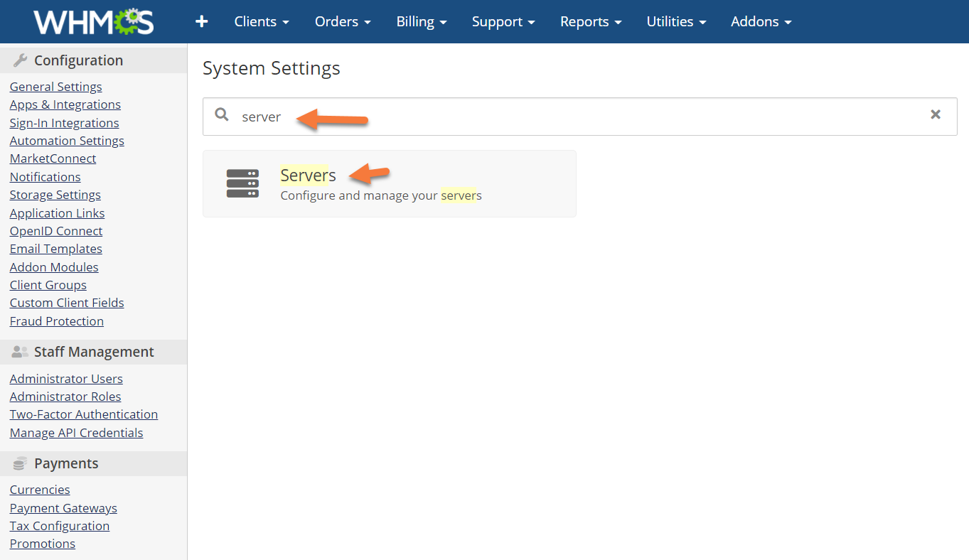The image size is (969, 560).
Task: Open the Clients dropdown menu
Action: pos(262,22)
